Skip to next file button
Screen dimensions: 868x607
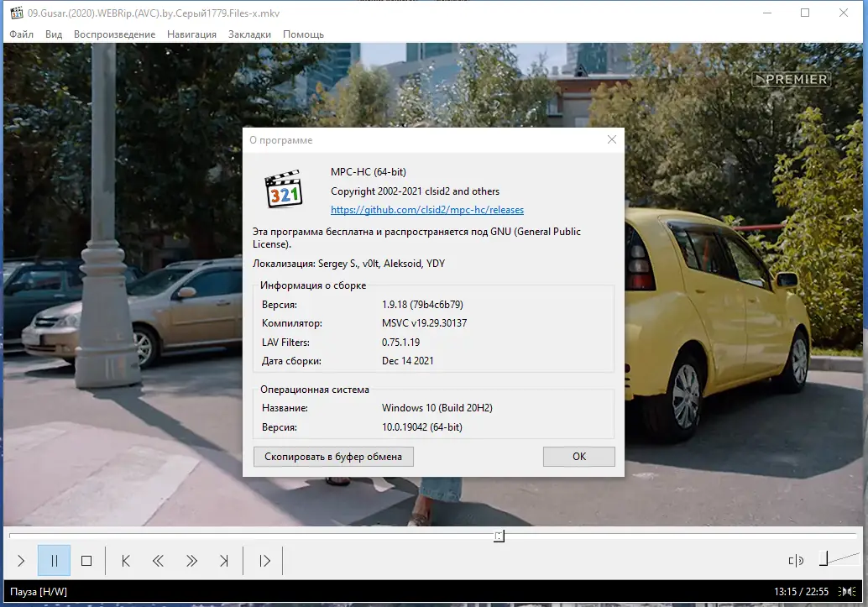click(x=223, y=561)
